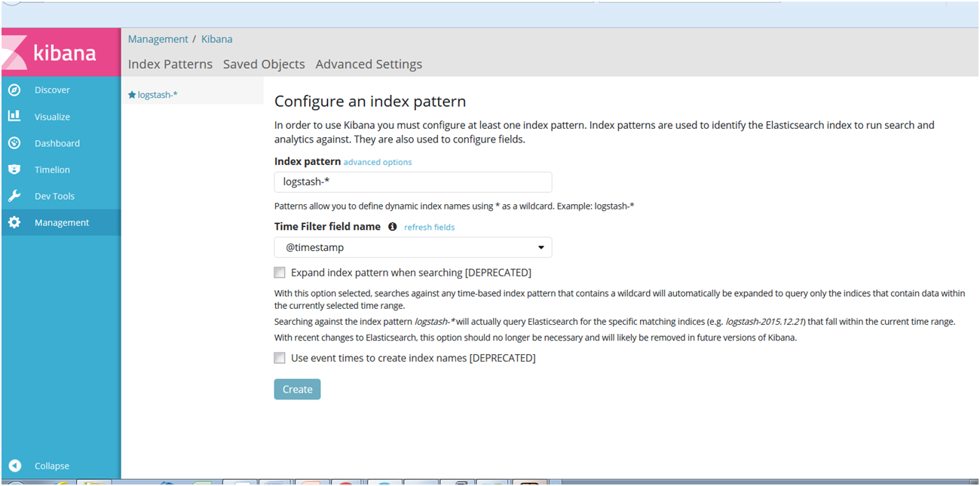Open Dashboard gauge icon
This screenshot has width=980, height=486.
tap(14, 143)
